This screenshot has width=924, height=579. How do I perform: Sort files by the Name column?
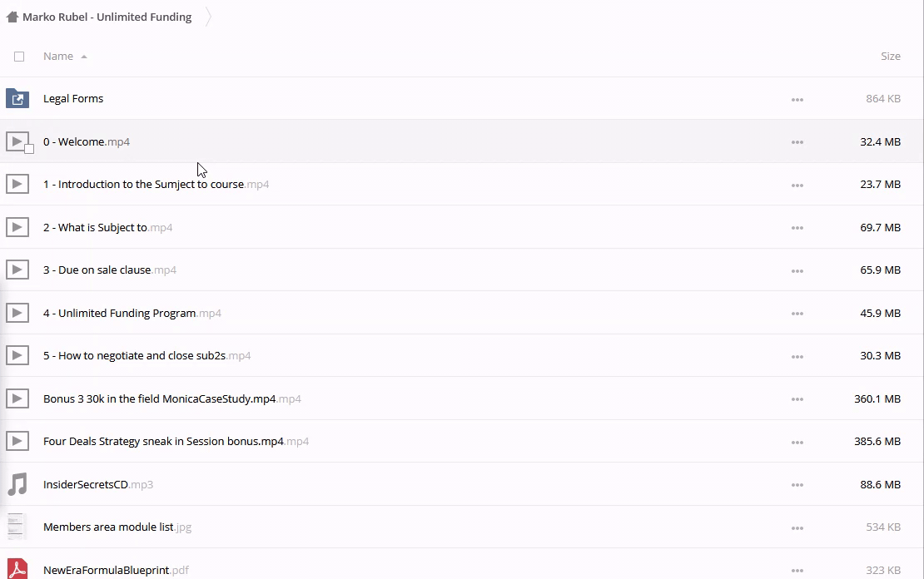coord(58,56)
